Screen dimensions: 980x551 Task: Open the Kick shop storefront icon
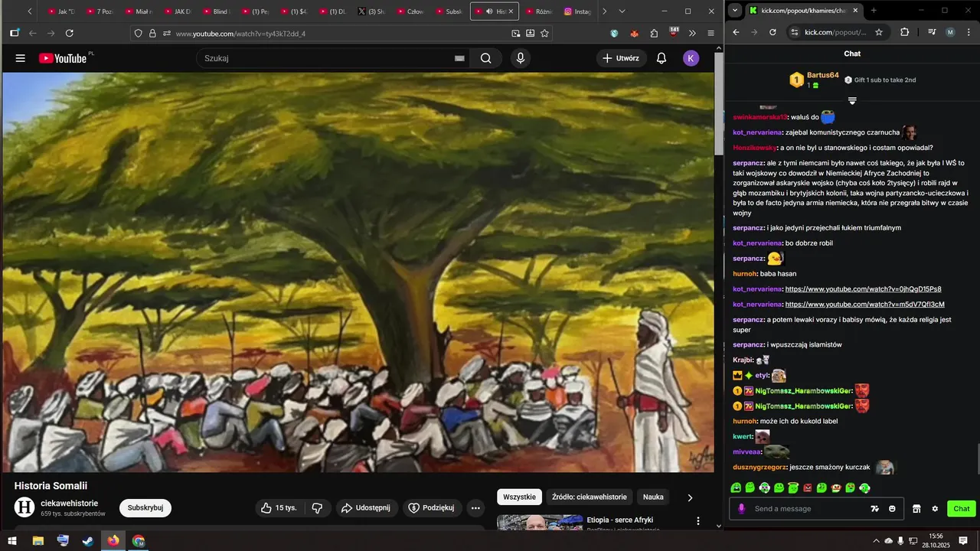(916, 509)
